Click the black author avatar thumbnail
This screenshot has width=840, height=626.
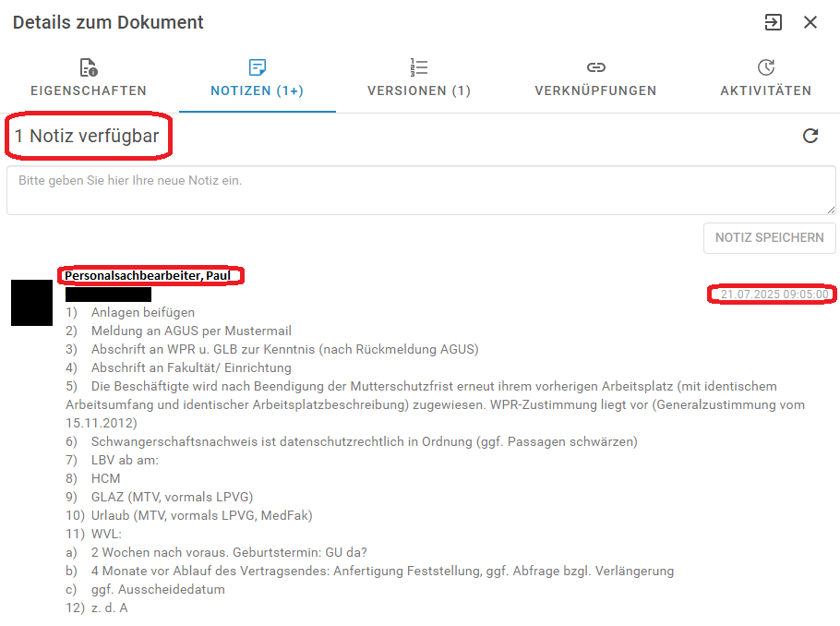[x=31, y=302]
